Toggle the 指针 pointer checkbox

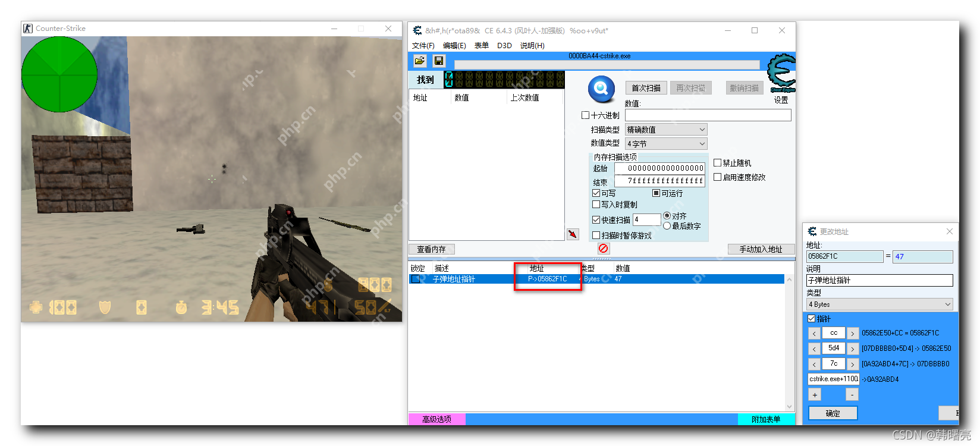click(x=811, y=319)
